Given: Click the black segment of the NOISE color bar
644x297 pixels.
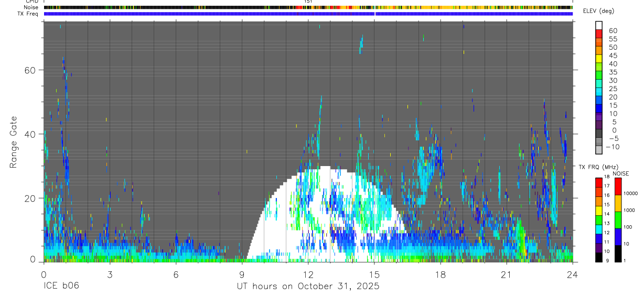Looking at the screenshot, I should 618,254.
